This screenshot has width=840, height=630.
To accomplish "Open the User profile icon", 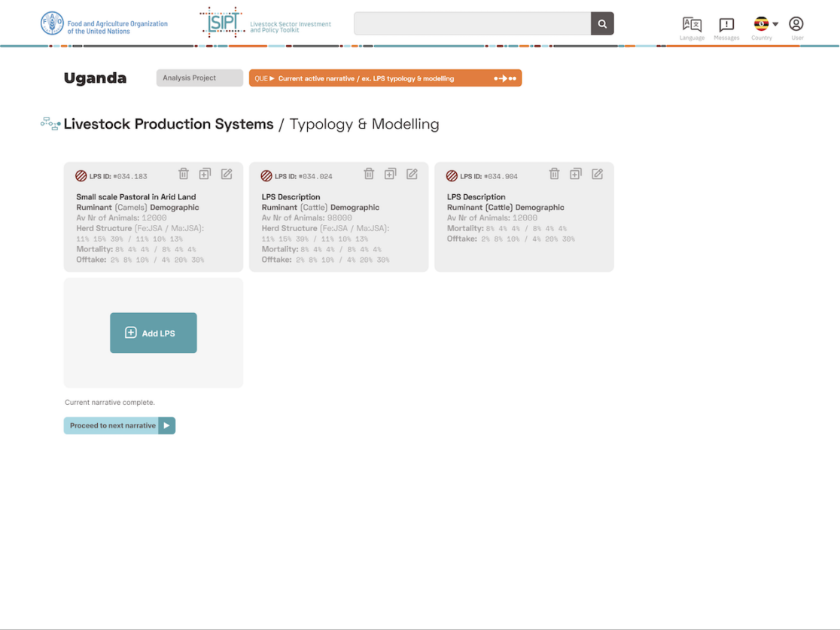I will coord(796,25).
